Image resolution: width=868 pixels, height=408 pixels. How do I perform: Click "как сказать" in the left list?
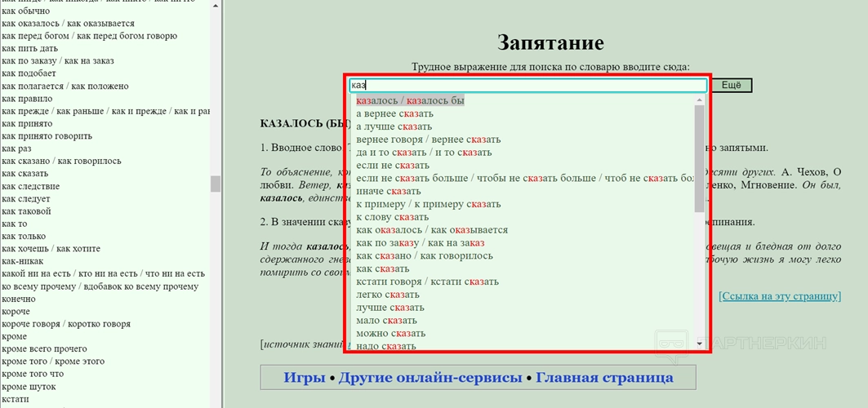pyautogui.click(x=25, y=174)
